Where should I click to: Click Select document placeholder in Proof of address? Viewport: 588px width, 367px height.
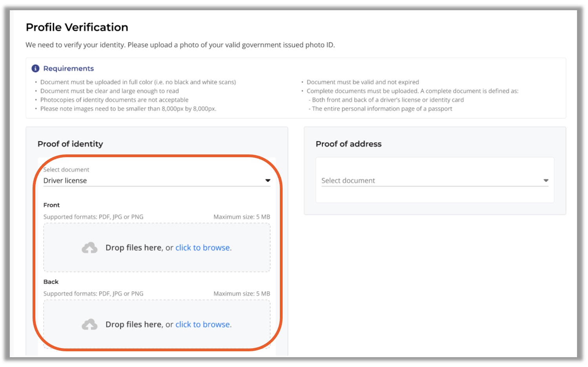pos(348,181)
